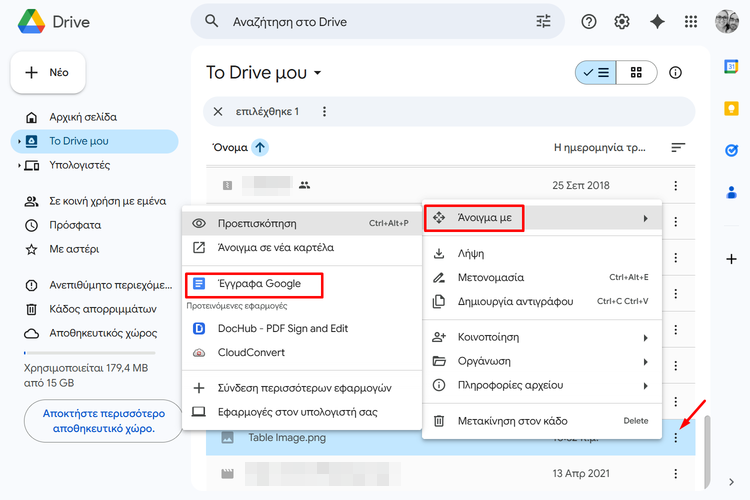Open 'Πρόσφατα' in sidebar
Viewport: 750px width, 500px height.
(x=94, y=225)
